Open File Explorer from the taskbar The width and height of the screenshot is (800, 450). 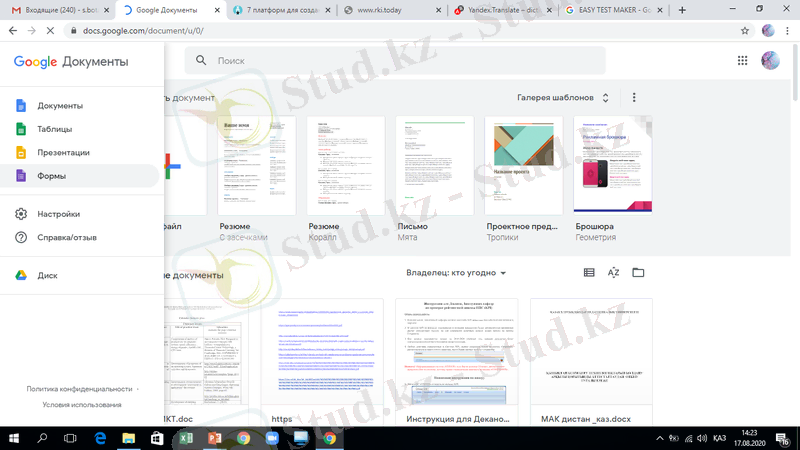coord(129,438)
